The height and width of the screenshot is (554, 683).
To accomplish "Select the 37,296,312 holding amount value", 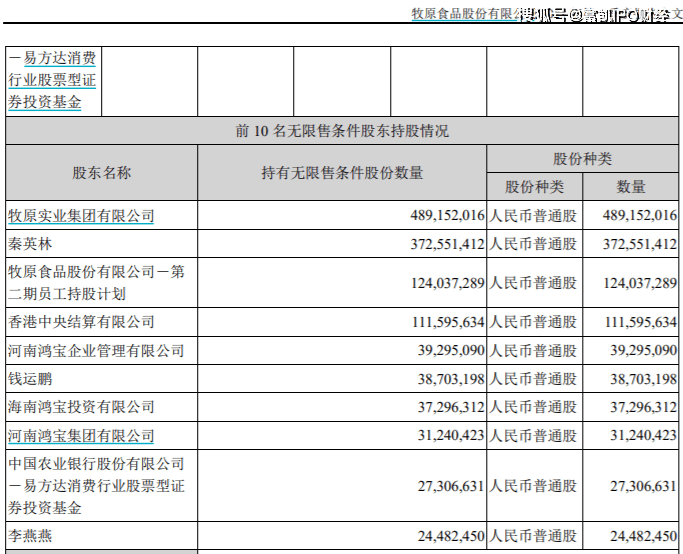I will 451,407.
